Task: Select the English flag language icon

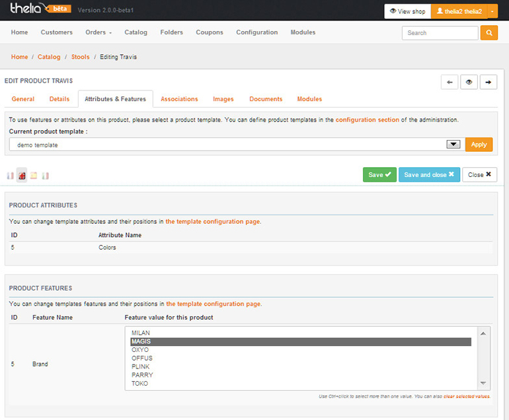Action: click(22, 176)
